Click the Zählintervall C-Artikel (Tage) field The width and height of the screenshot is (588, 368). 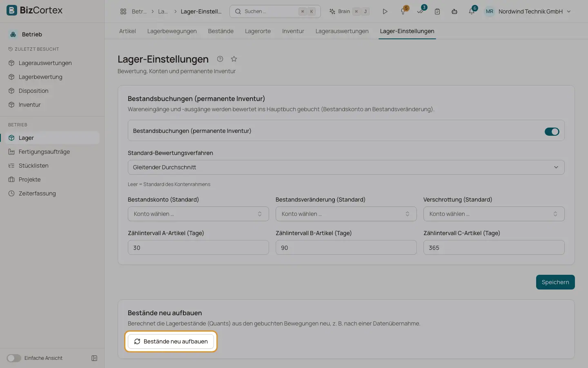click(x=494, y=247)
